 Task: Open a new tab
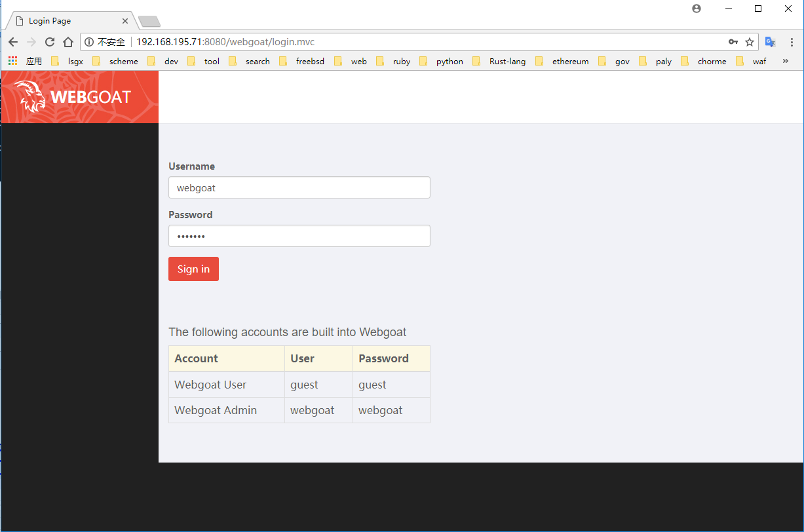[x=149, y=22]
